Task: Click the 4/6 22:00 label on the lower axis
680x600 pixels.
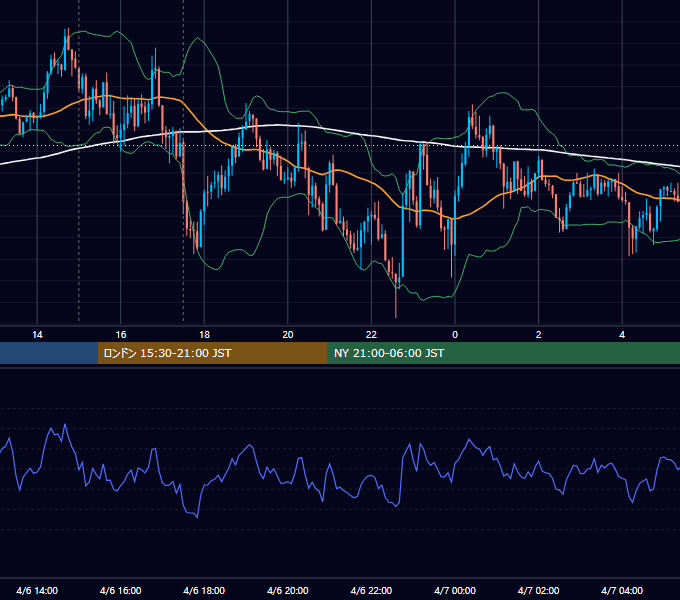Action: coord(371,591)
